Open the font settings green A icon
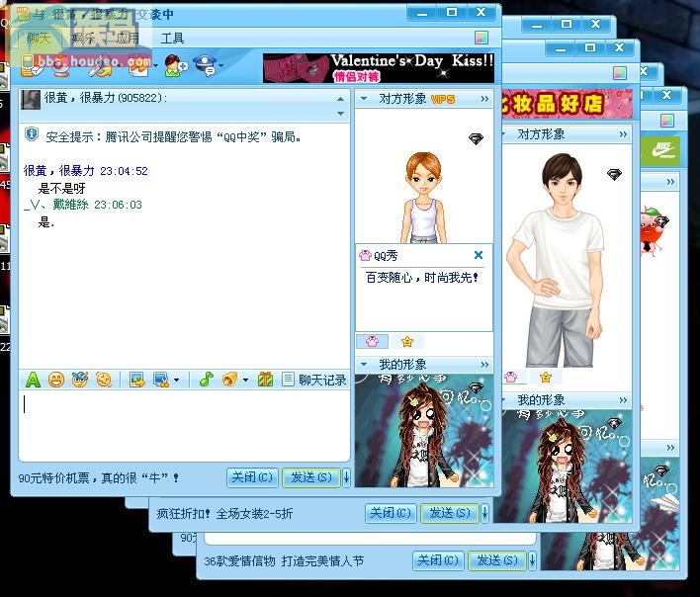The height and width of the screenshot is (597, 700). coord(33,380)
